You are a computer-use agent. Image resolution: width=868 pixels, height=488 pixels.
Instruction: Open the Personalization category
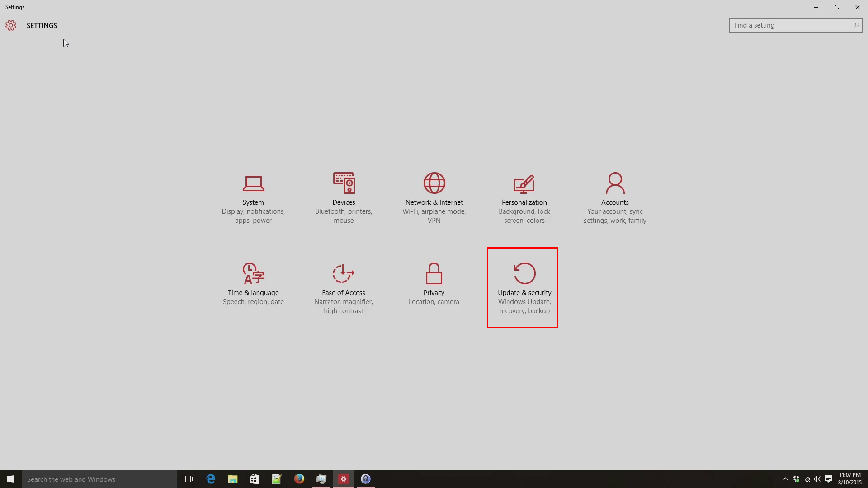tap(524, 197)
